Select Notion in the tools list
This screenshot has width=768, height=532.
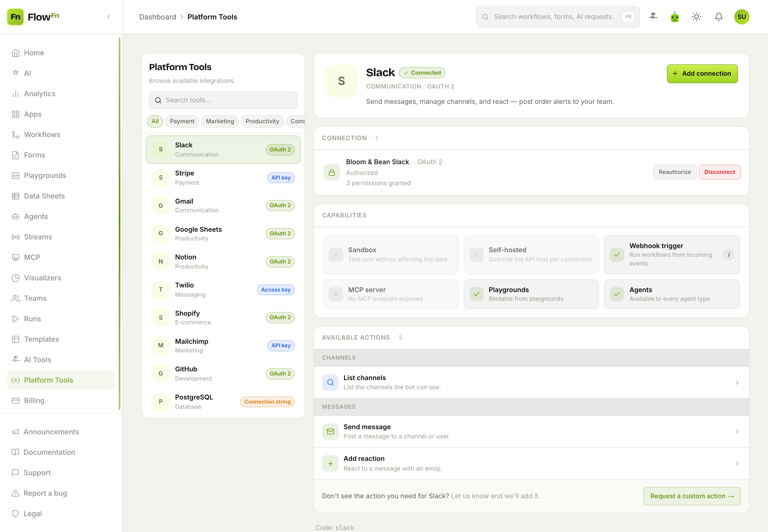223,262
